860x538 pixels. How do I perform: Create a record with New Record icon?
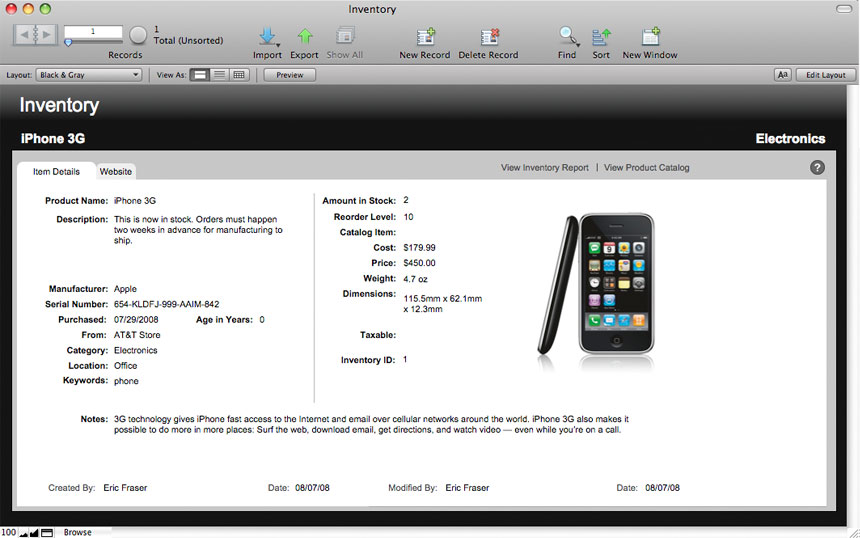(x=425, y=36)
